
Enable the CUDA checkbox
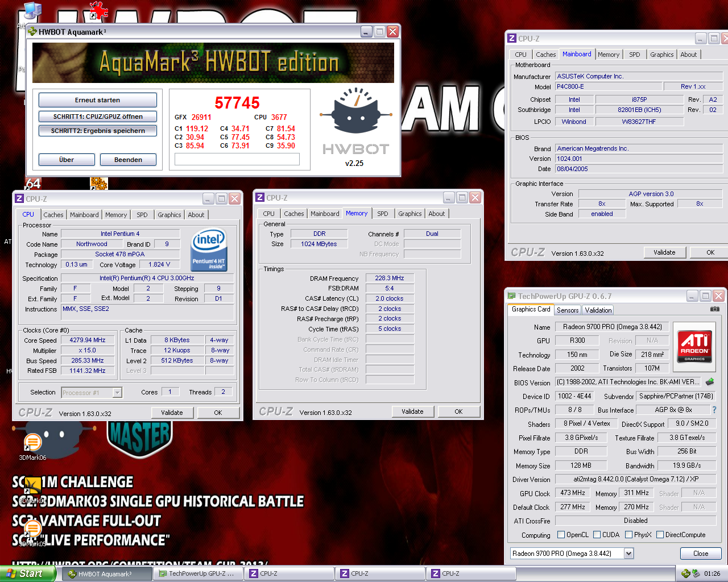click(597, 535)
